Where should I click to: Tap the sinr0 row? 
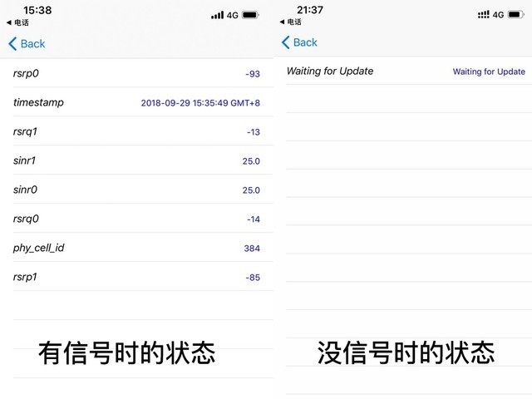click(136, 190)
